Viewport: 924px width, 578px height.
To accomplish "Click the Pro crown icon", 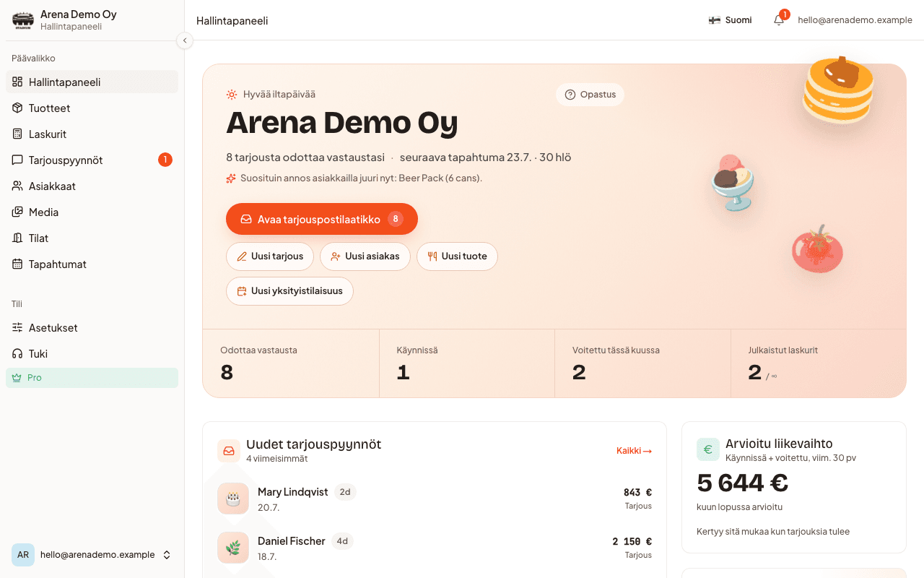I will tap(17, 377).
